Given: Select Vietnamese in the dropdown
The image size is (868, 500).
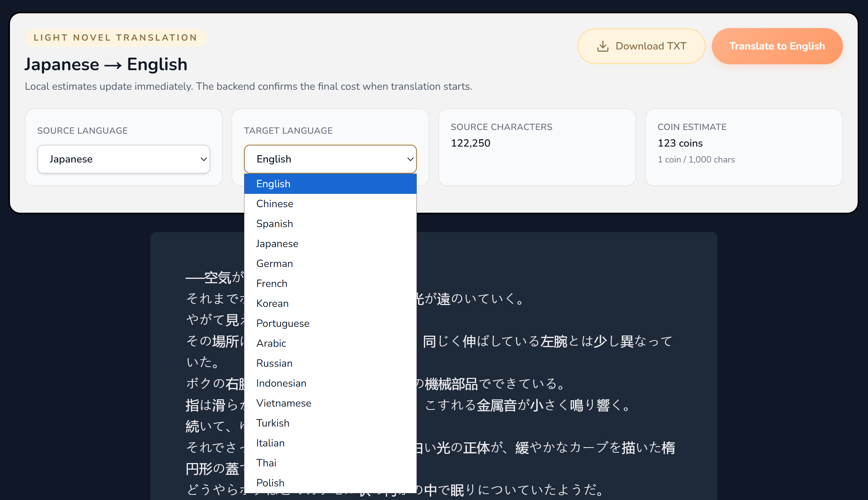Looking at the screenshot, I should pyautogui.click(x=330, y=403).
